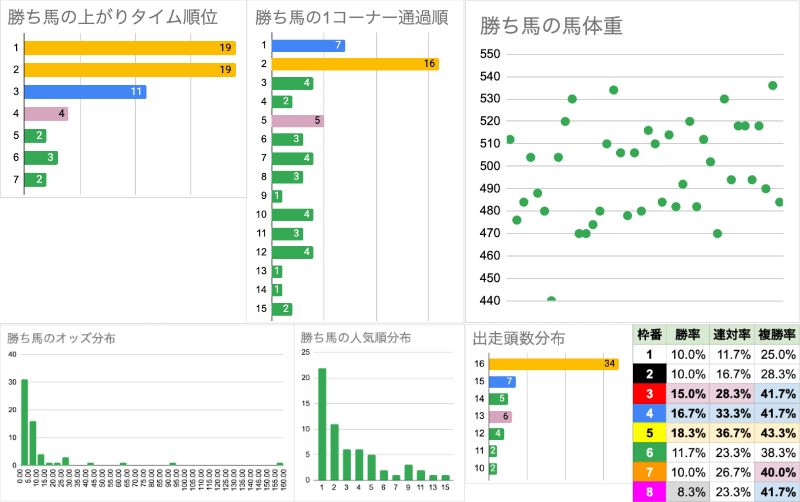Image resolution: width=800 pixels, height=502 pixels.
Task: Click the blue bar labeled 7 in 1コーナー通過順
Action: [308, 45]
